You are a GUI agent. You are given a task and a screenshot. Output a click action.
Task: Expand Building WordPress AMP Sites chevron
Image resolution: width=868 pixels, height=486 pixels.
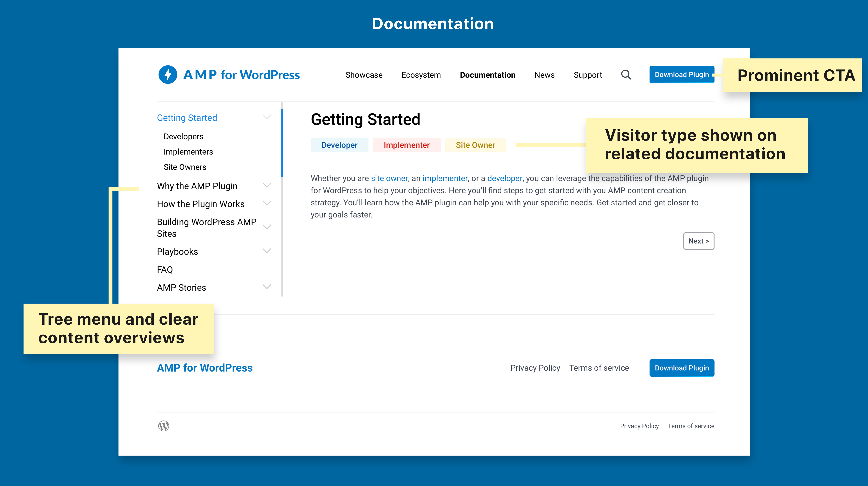tap(267, 227)
